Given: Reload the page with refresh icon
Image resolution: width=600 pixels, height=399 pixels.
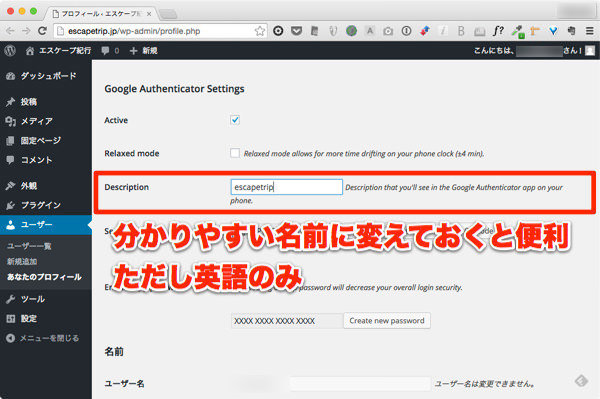Looking at the screenshot, I should [x=42, y=31].
